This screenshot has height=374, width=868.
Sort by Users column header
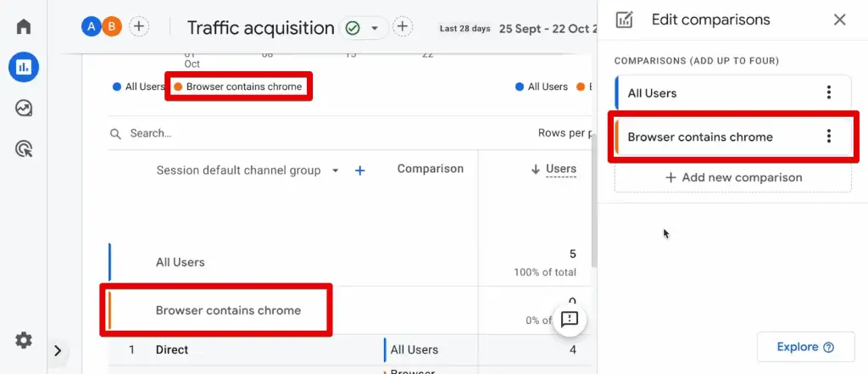(x=560, y=169)
